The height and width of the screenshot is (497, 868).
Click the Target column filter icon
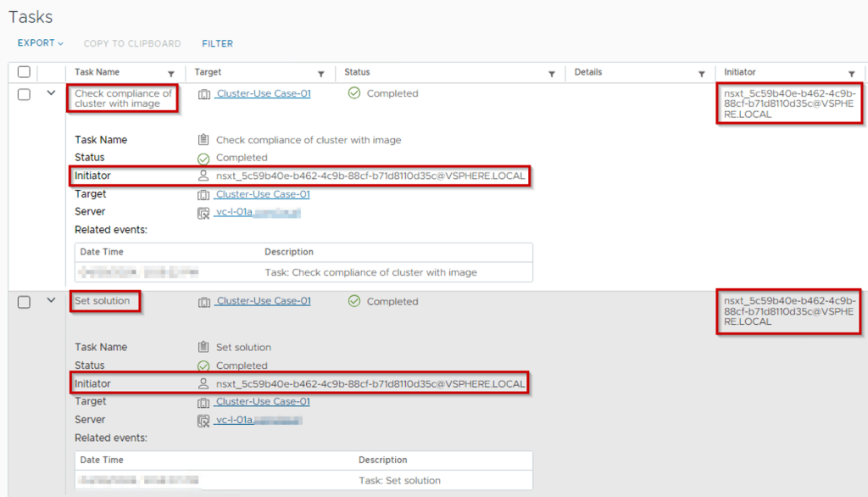320,74
